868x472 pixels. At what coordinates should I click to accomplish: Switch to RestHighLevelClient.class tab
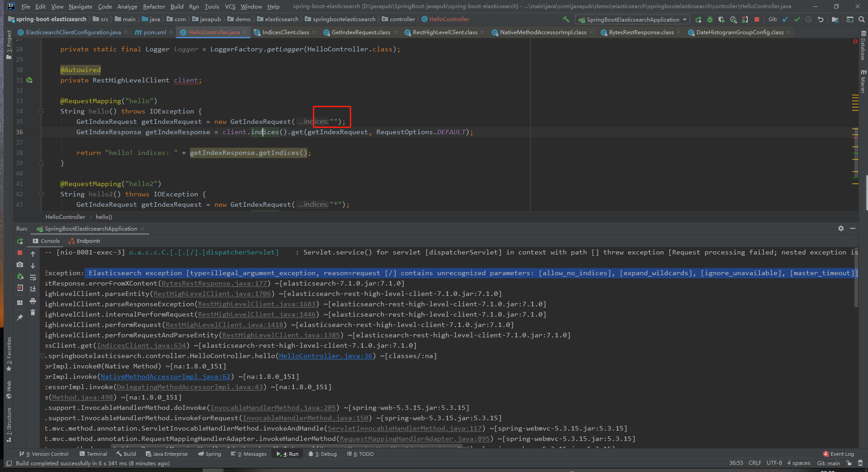[x=445, y=32]
